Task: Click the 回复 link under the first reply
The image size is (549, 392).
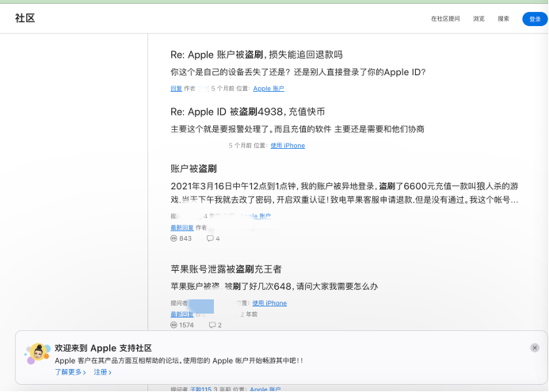Action: [176, 89]
